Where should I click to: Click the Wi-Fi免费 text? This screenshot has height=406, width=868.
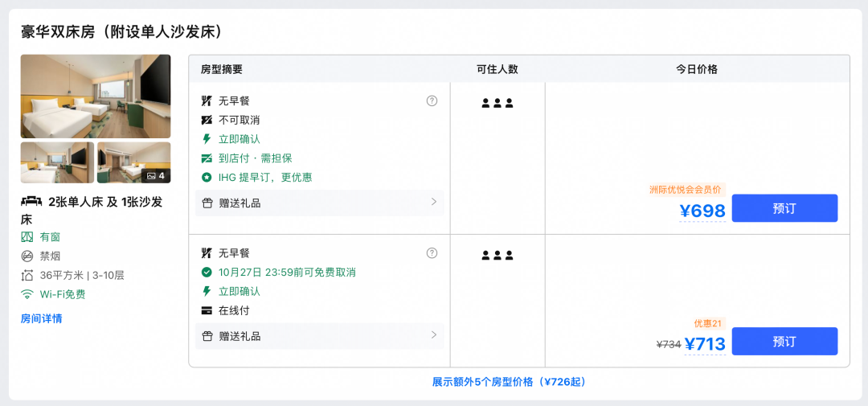point(63,294)
